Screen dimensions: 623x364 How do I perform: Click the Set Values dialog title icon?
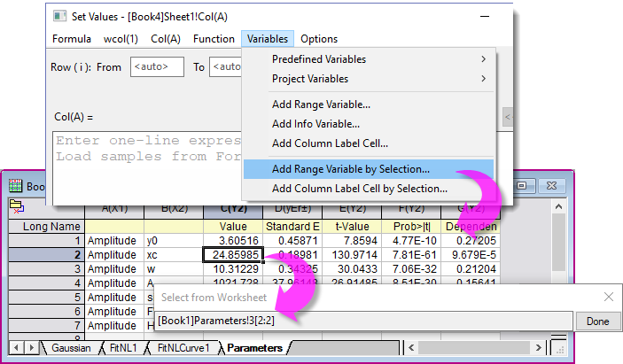(59, 15)
